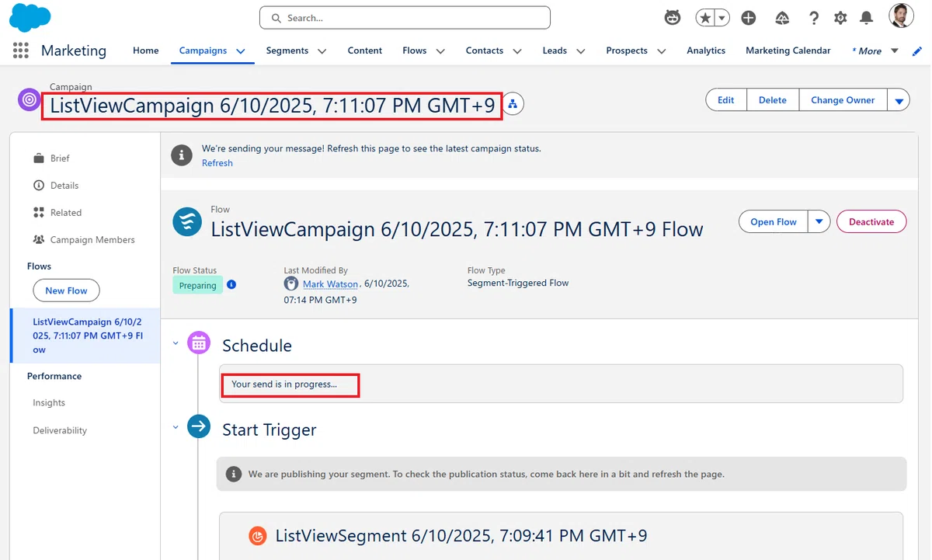Click the Start Trigger arrow icon
This screenshot has height=560, width=932.
point(199,426)
